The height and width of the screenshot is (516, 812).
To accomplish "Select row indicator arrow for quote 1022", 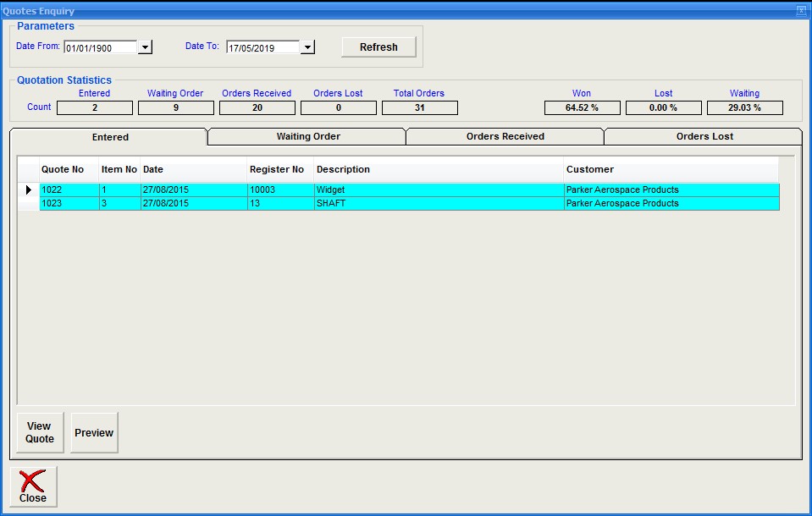I will [28, 190].
